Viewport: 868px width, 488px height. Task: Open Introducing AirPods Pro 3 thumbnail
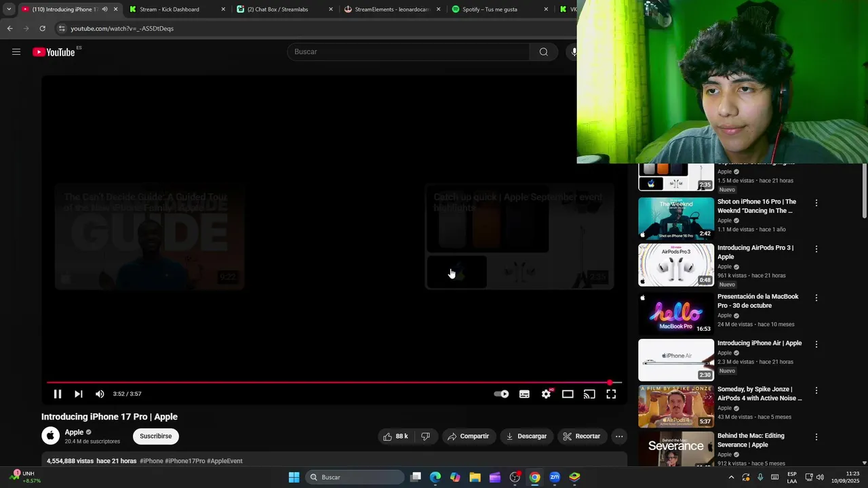pyautogui.click(x=676, y=265)
